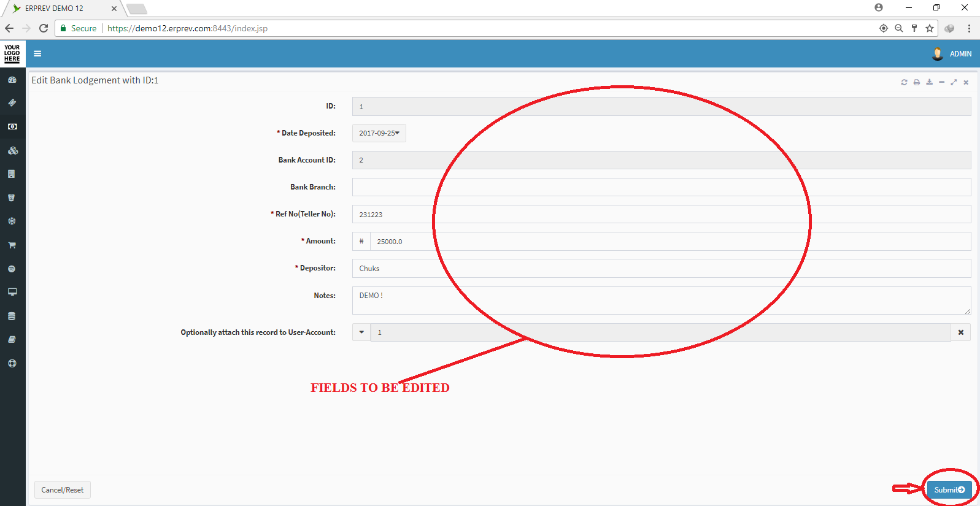View the Secure site information padlock
The width and height of the screenshot is (980, 506).
coord(63,28)
